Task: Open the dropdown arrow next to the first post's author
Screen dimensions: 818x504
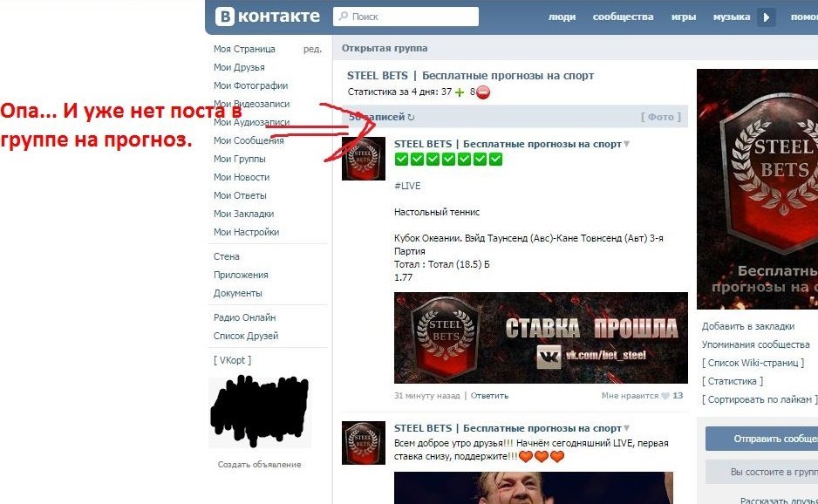Action: point(626,144)
